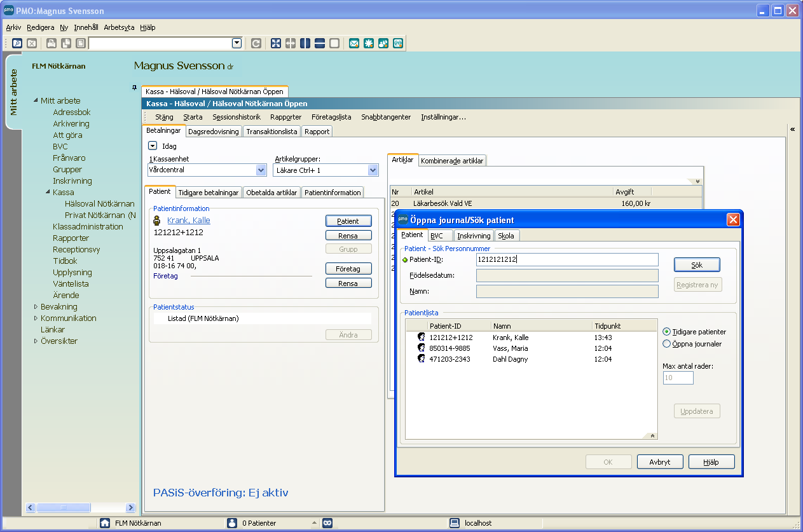The height and width of the screenshot is (532, 803).
Task: Click the mask icon in status bar
Action: tap(327, 523)
